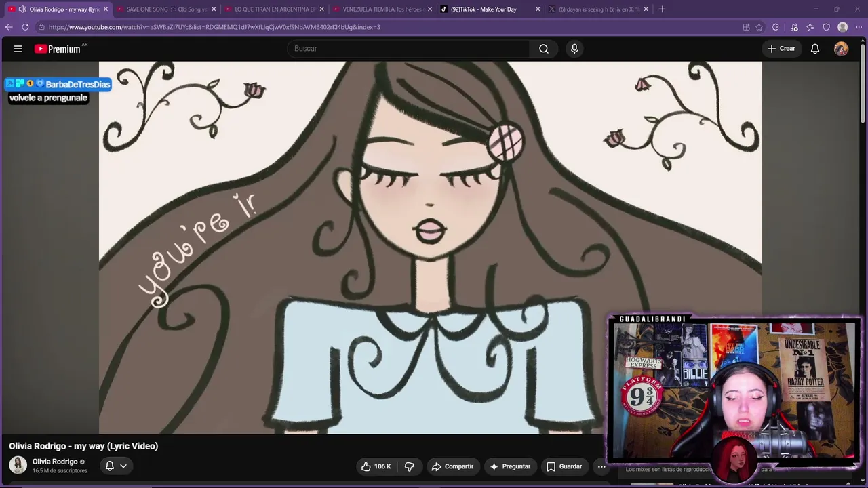This screenshot has width=868, height=488.
Task: Close the TikTok Make Your Day tab
Action: coord(538,9)
